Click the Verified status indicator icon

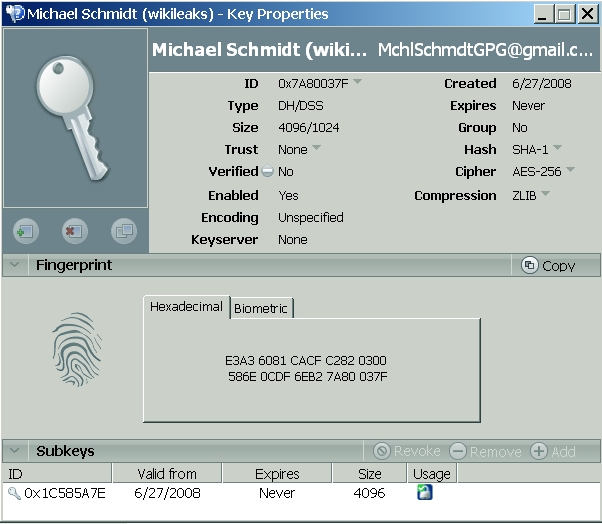coord(267,171)
